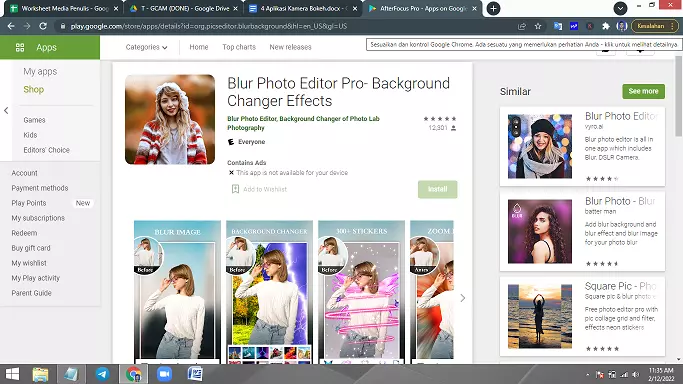Image resolution: width=683 pixels, height=384 pixels.
Task: Click the app icon of Blur Photo Editor Pro
Action: pyautogui.click(x=170, y=119)
